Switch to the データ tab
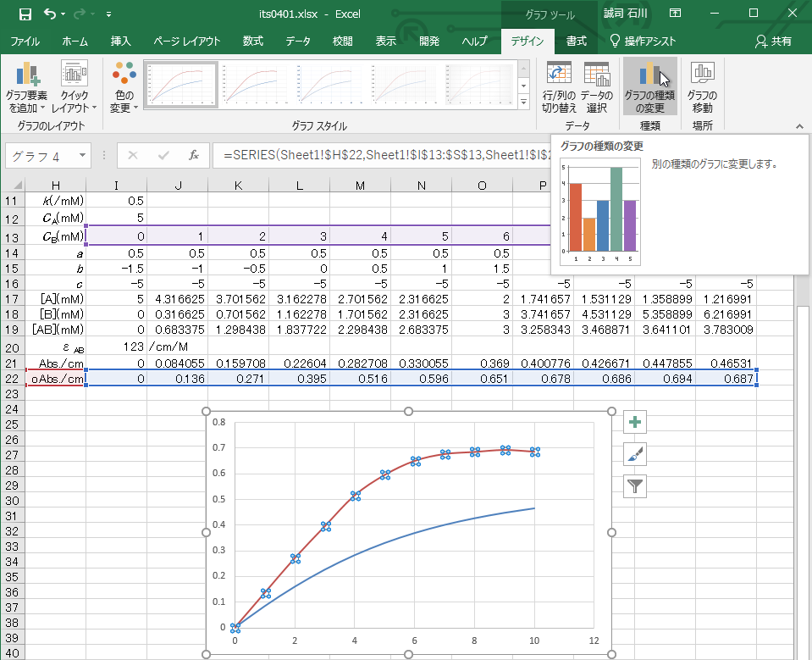The height and width of the screenshot is (660, 812). coord(298,42)
